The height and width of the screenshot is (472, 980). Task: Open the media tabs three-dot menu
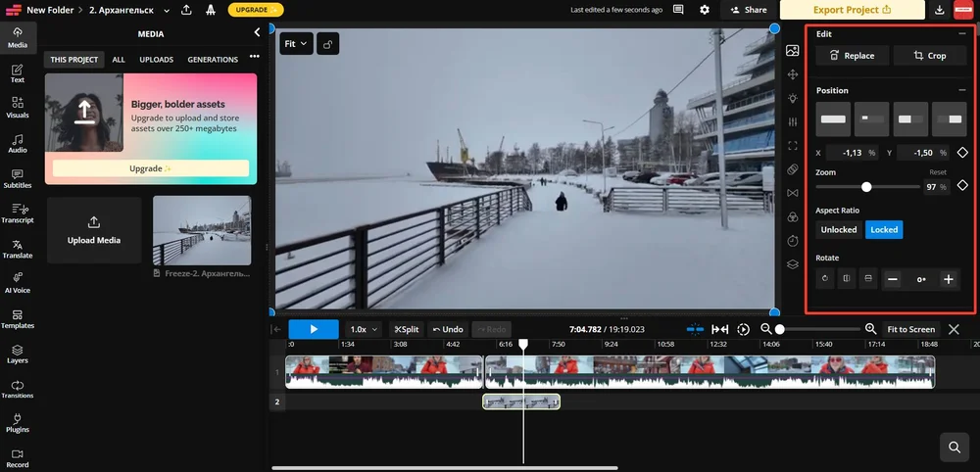(255, 57)
